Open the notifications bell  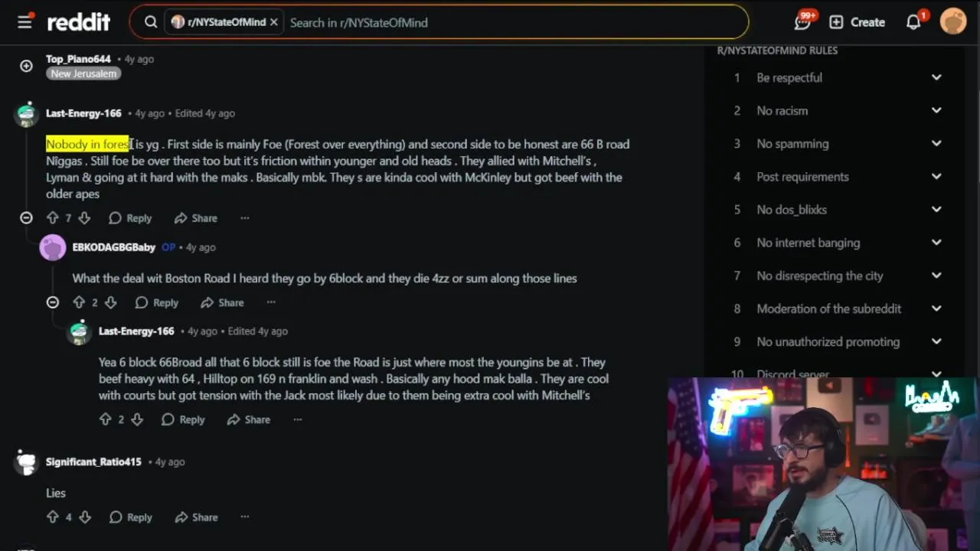point(913,22)
